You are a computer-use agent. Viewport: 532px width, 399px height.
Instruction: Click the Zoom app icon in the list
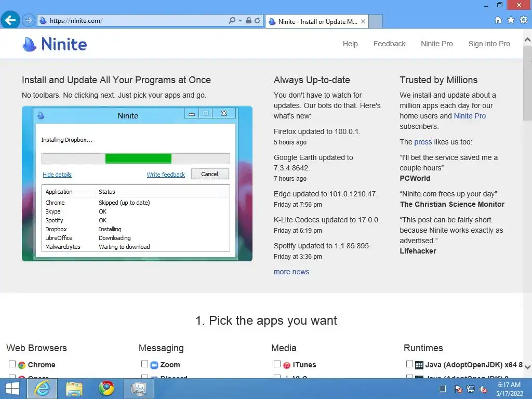pos(154,365)
